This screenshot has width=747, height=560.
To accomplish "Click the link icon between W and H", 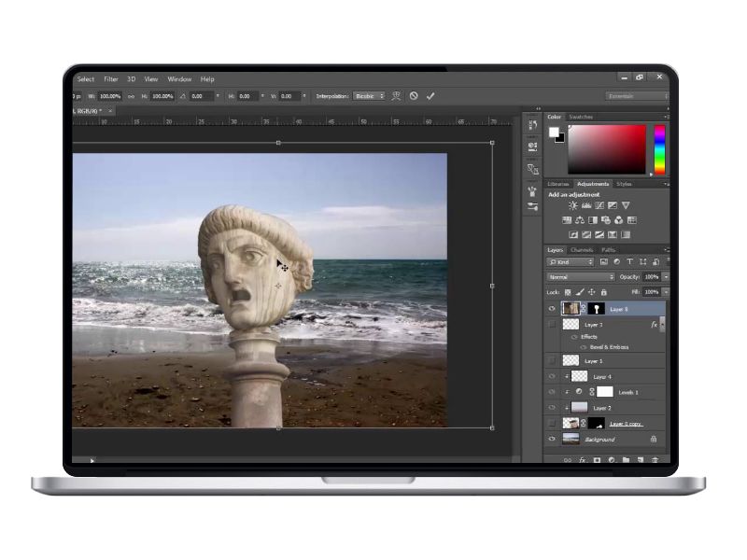I will tap(131, 96).
